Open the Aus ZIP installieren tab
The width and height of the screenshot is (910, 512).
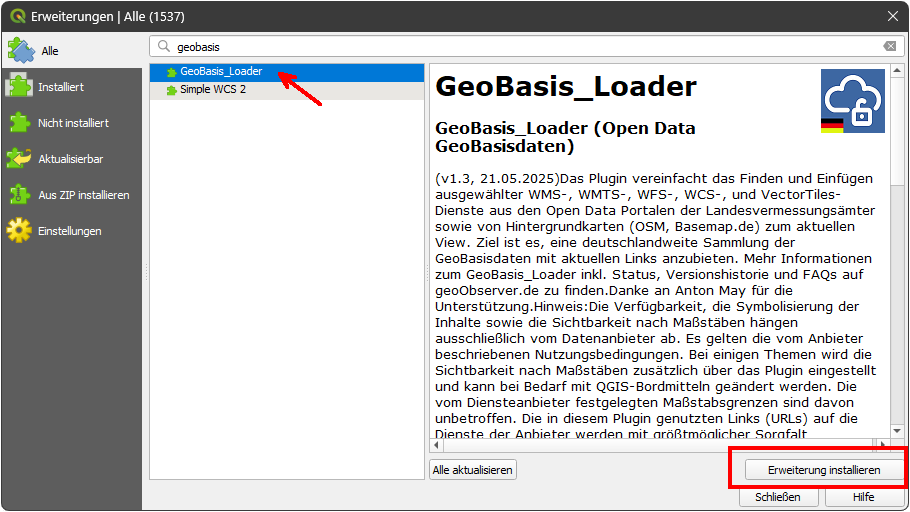click(72, 194)
